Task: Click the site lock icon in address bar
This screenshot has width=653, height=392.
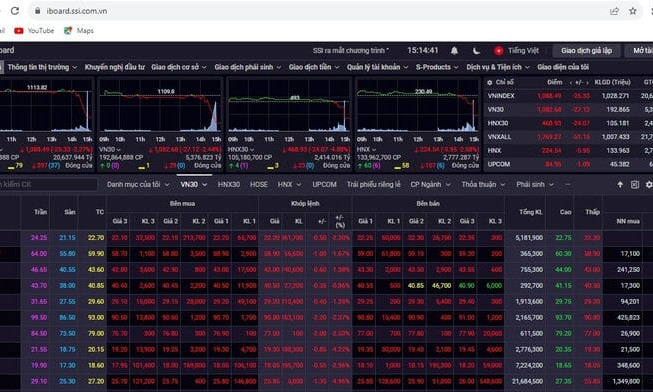Action: (x=37, y=11)
